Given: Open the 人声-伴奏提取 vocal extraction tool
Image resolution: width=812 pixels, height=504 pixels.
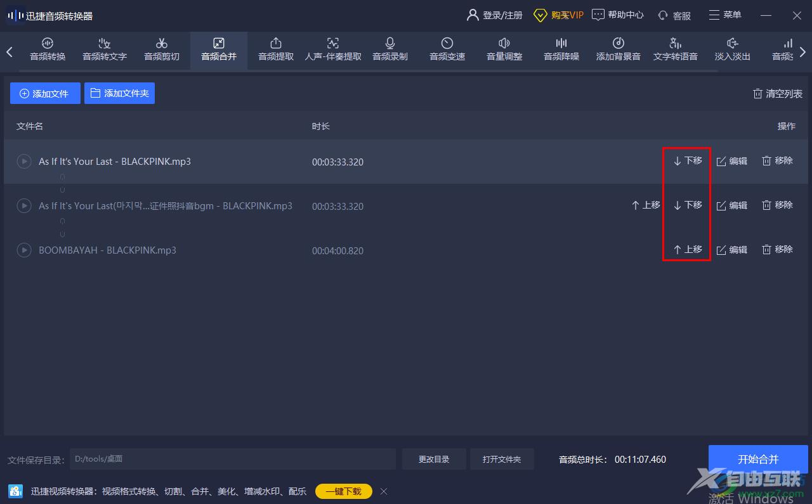Looking at the screenshot, I should click(x=333, y=49).
